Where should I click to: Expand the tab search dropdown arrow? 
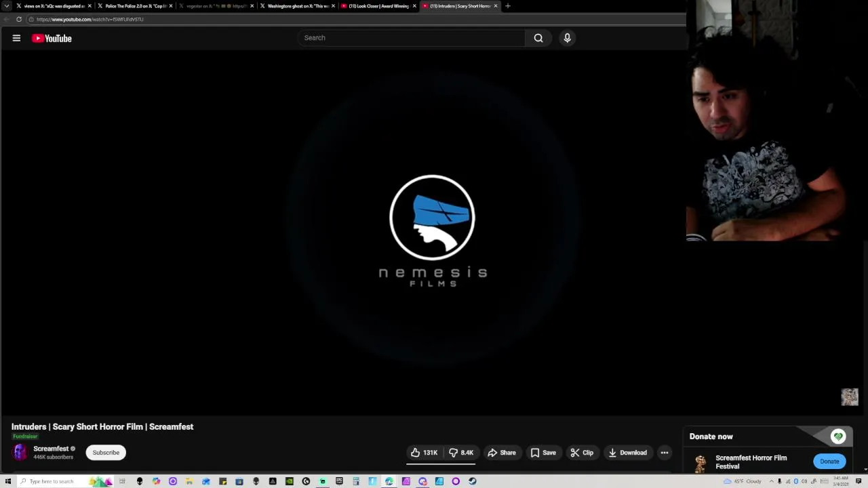[x=6, y=6]
